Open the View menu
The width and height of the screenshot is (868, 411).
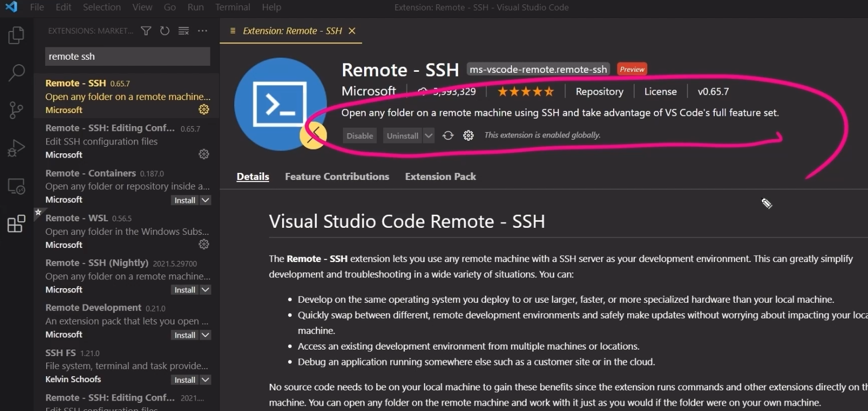pos(142,7)
